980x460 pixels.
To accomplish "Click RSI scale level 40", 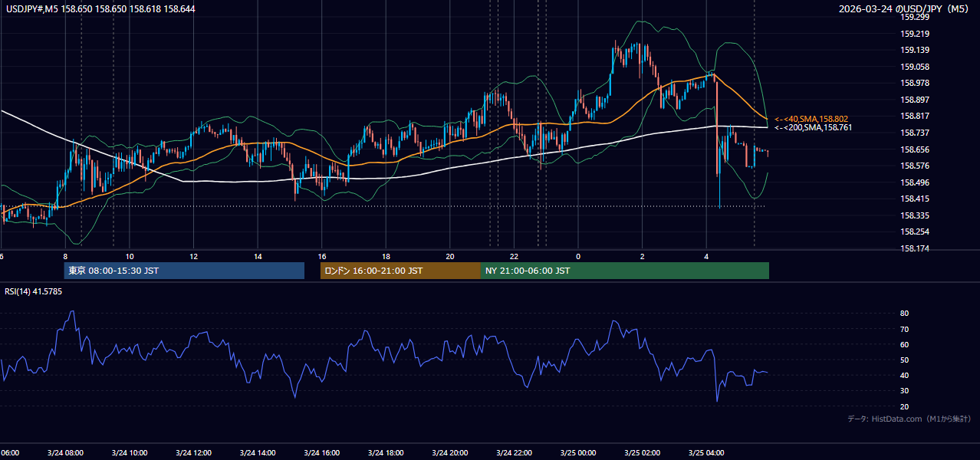I will pos(904,375).
